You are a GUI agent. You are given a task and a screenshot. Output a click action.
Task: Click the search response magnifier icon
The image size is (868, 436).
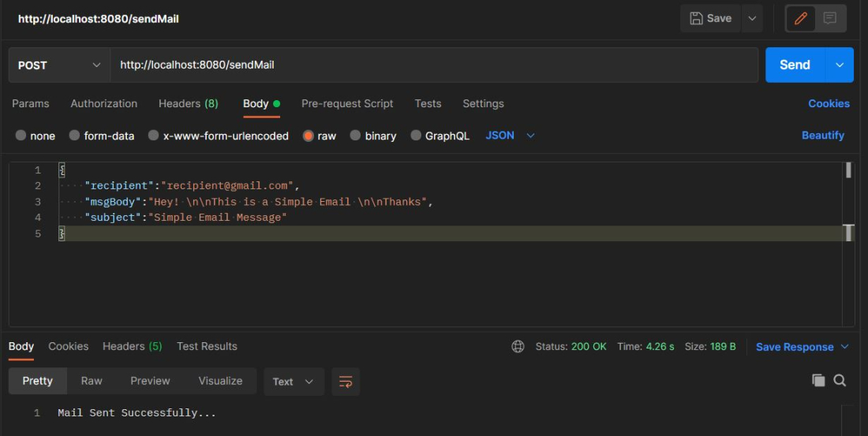coord(840,380)
